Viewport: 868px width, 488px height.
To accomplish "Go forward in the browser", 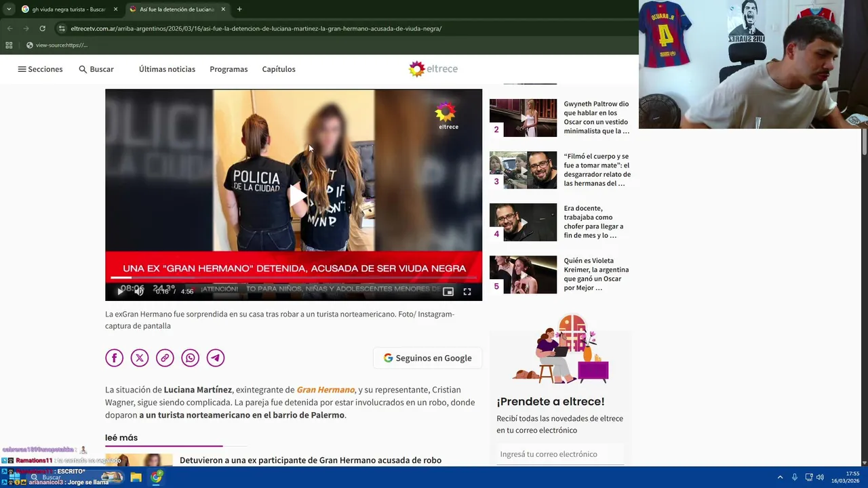I will click(x=26, y=28).
